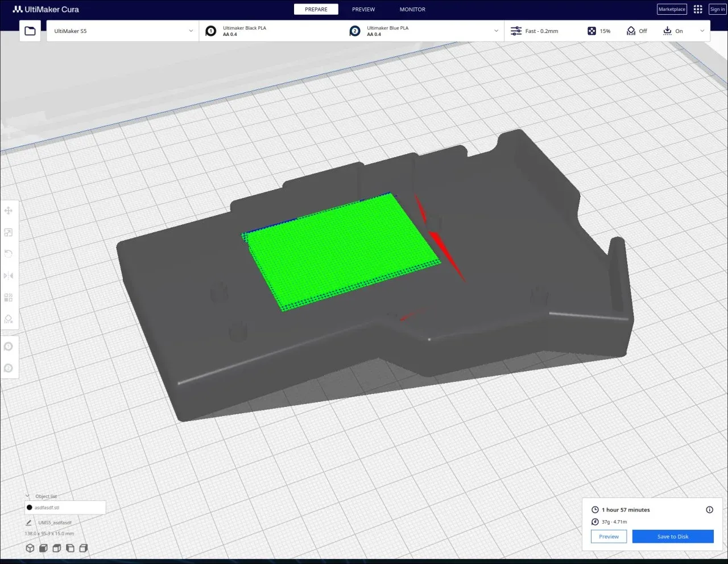
Task: Click the adhesion On indicator
Action: click(x=673, y=31)
